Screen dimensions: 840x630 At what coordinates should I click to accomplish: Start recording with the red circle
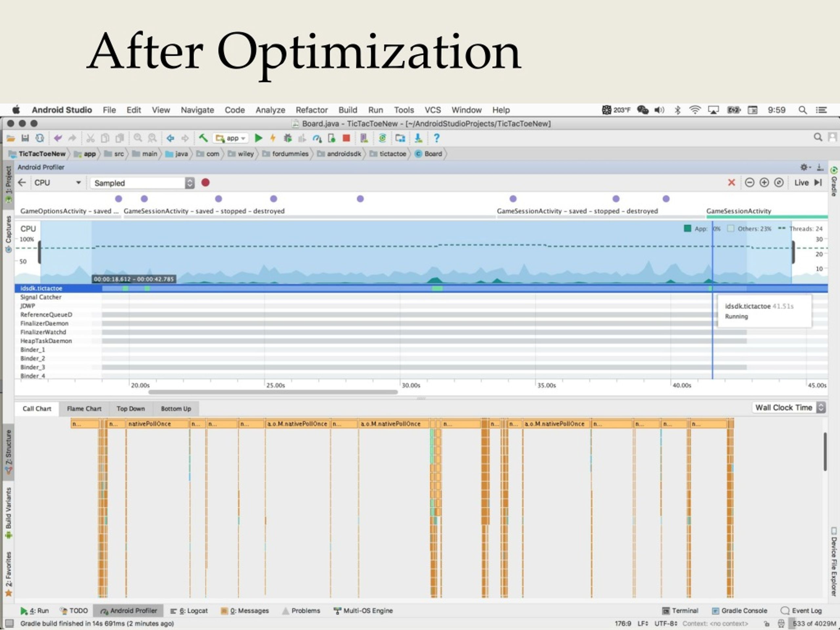205,183
